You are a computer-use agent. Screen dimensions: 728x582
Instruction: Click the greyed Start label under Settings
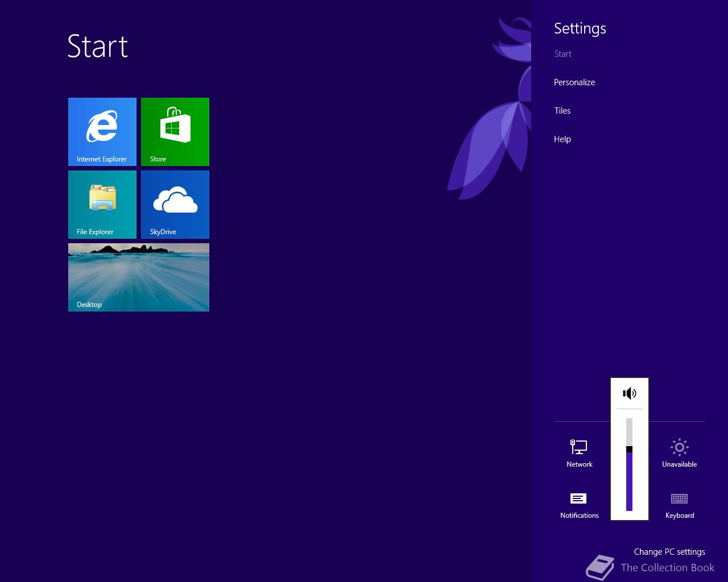tap(563, 54)
